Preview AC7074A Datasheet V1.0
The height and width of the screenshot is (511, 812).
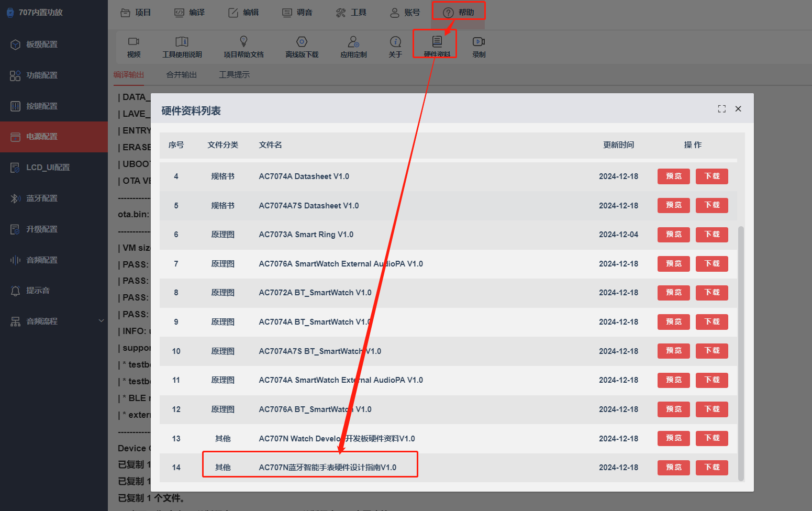coord(674,176)
